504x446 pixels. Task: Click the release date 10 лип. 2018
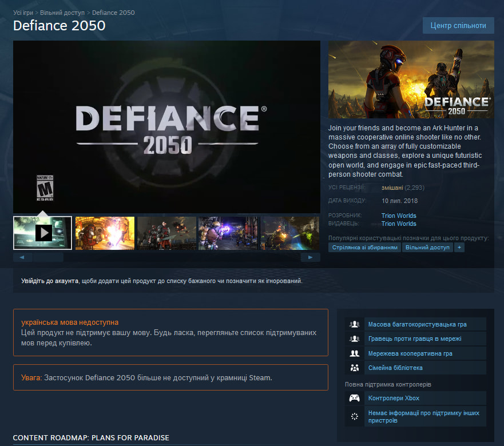click(x=399, y=201)
